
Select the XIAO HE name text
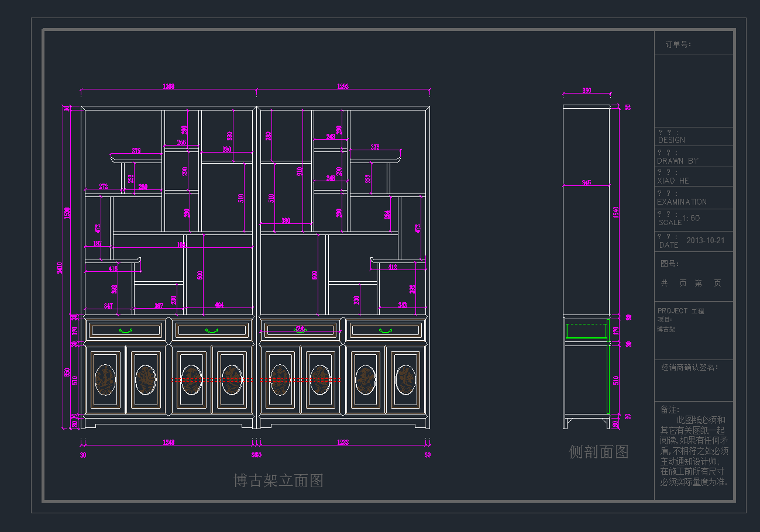tap(673, 181)
